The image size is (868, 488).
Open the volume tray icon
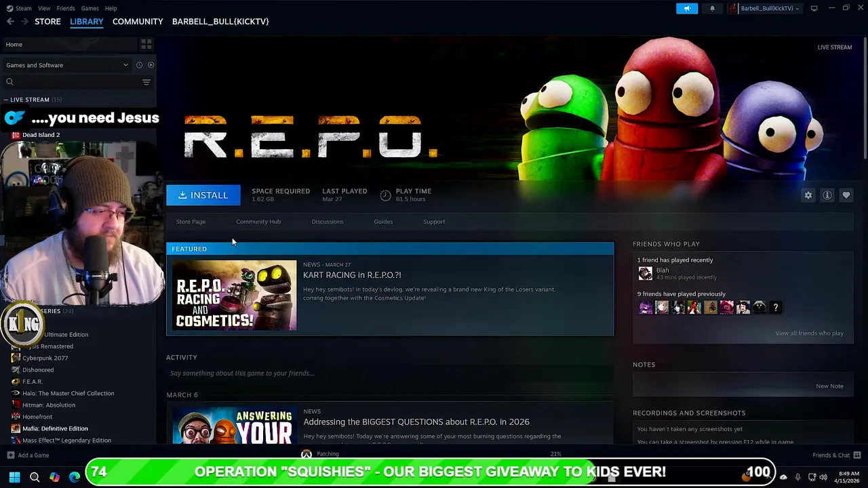click(x=824, y=477)
